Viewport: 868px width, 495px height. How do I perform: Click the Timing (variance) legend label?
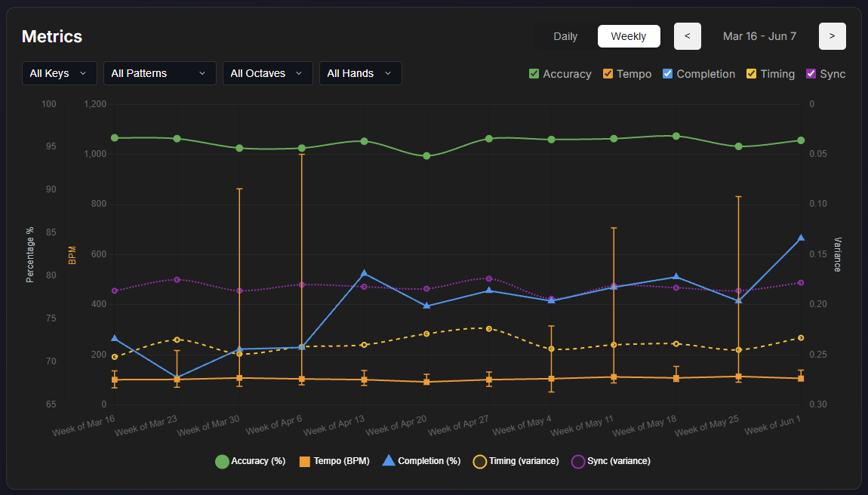(x=525, y=461)
